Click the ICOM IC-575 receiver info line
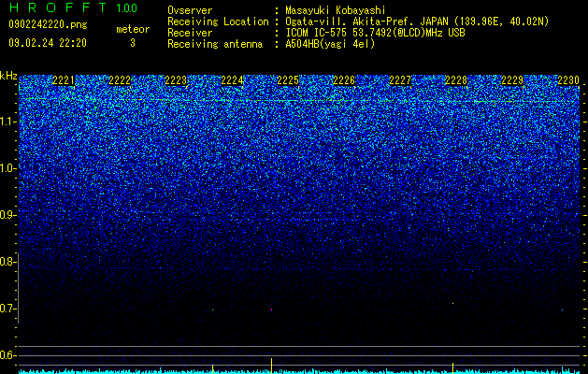 point(375,33)
